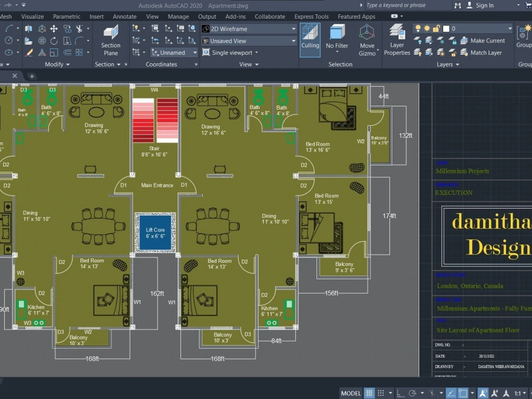Click the Match Layer icon
The height and width of the screenshot is (399, 532).
click(464, 53)
